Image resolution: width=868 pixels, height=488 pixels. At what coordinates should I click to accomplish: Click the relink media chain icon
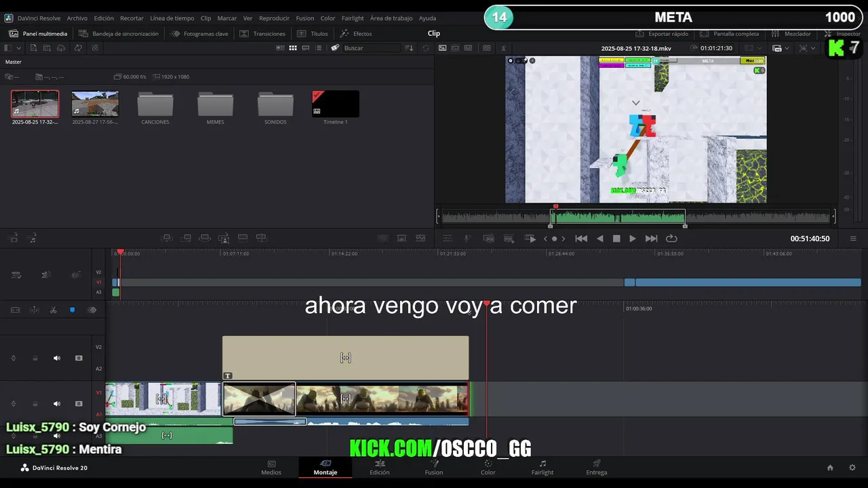95,48
